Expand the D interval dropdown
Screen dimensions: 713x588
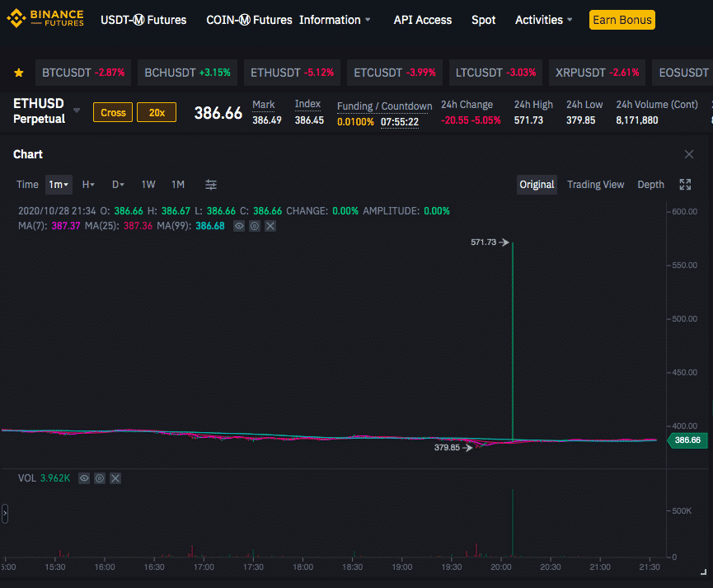[118, 185]
